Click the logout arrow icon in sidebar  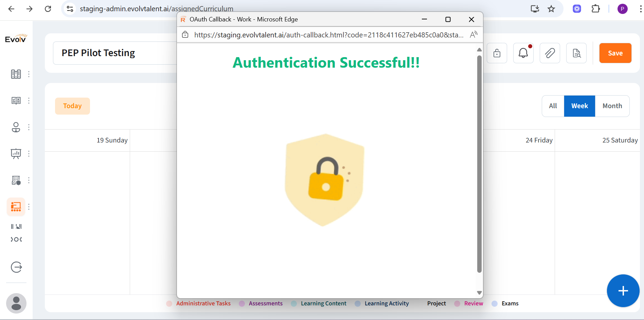[16, 267]
